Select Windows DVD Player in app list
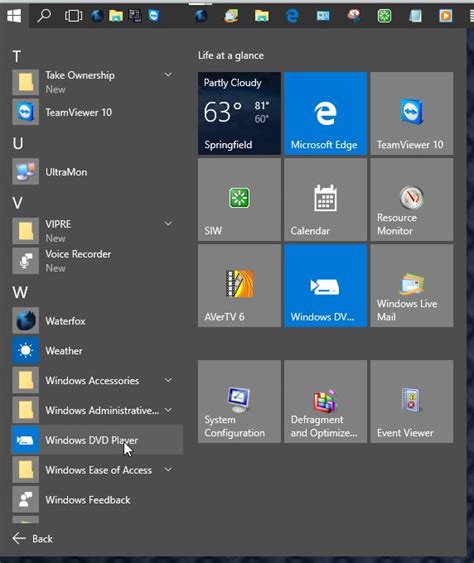Image resolution: width=474 pixels, height=563 pixels. click(x=97, y=440)
